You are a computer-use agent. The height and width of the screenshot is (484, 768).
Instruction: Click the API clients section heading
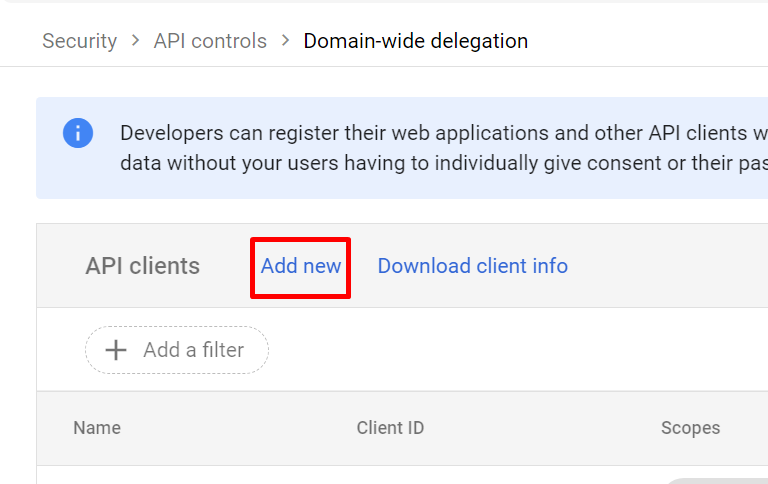(x=142, y=266)
